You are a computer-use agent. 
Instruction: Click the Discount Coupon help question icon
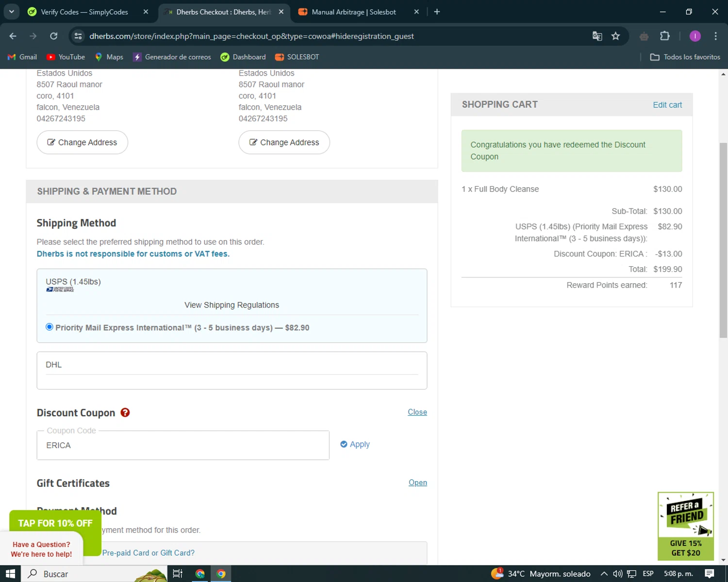[x=125, y=412]
